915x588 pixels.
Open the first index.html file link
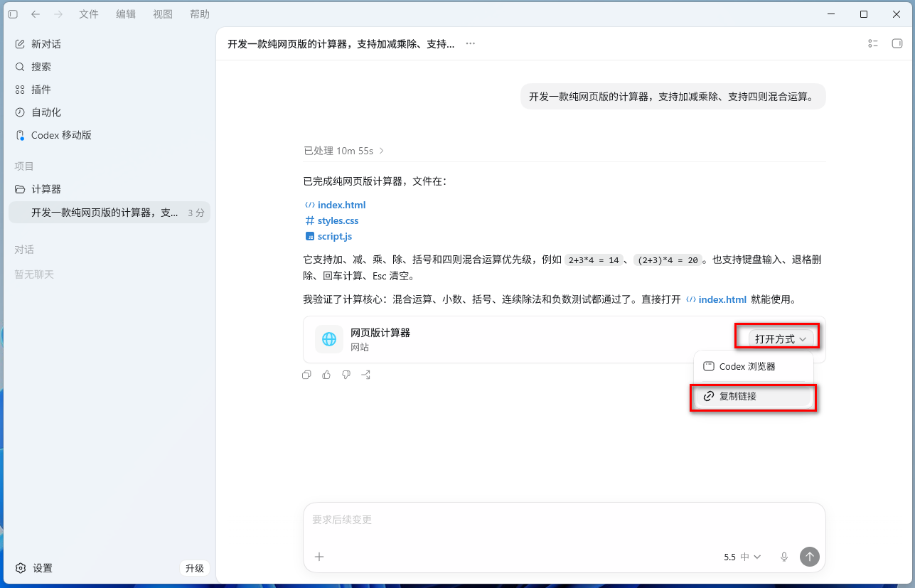[335, 205]
